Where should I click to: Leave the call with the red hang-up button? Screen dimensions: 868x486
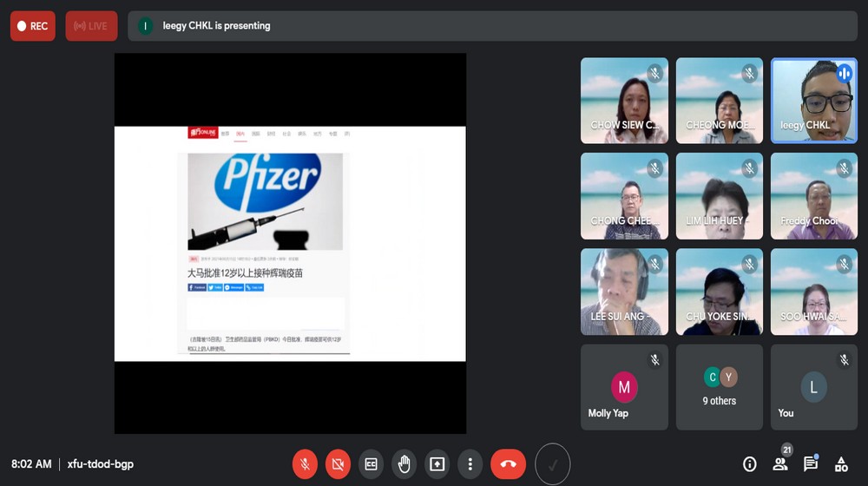coord(508,463)
